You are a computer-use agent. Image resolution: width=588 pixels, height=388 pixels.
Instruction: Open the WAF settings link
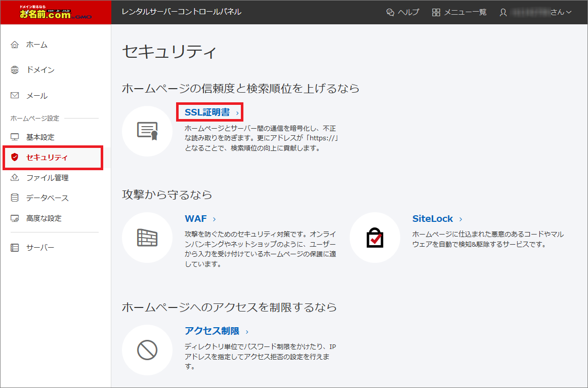[x=196, y=219]
